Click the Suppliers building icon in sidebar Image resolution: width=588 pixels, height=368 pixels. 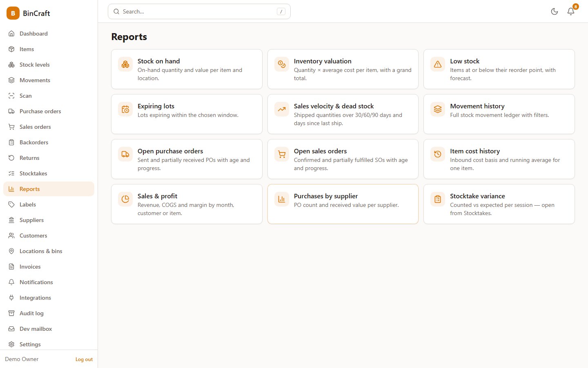tap(11, 220)
